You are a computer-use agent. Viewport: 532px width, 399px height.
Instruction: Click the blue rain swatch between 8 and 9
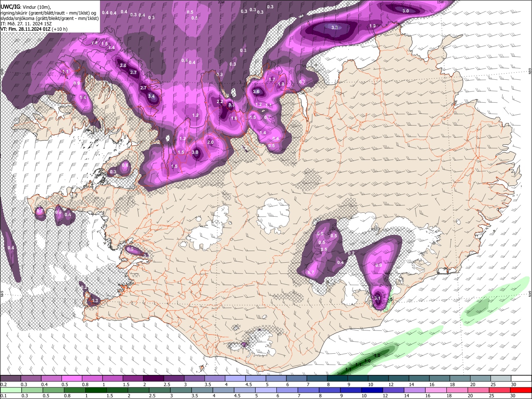(330, 390)
